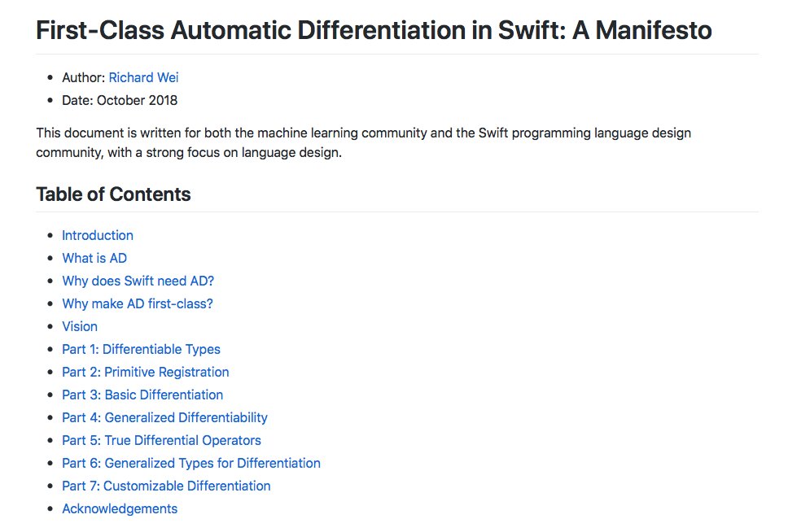Follow the 'Why does Swift need AD?' link
Viewport: 788px width, 532px height.
(137, 281)
